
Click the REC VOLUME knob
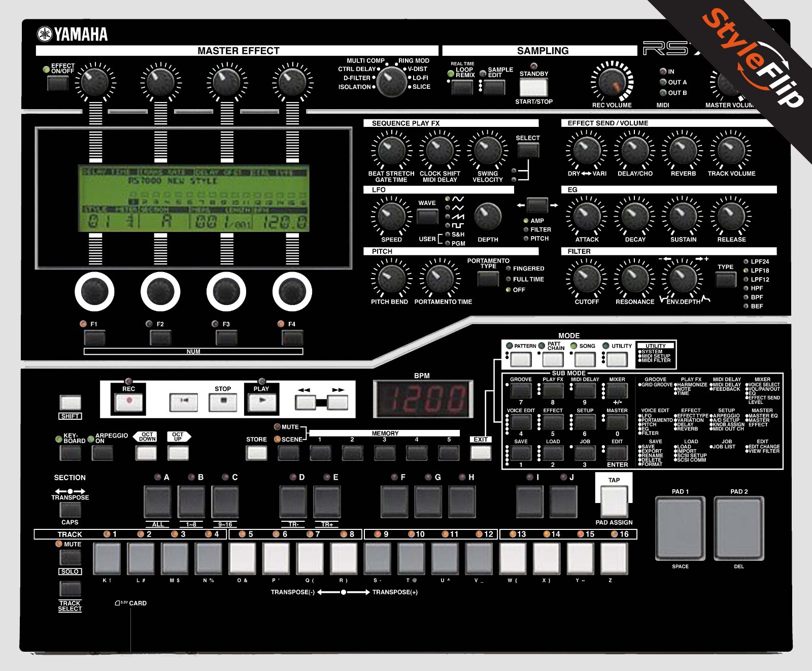tap(612, 82)
